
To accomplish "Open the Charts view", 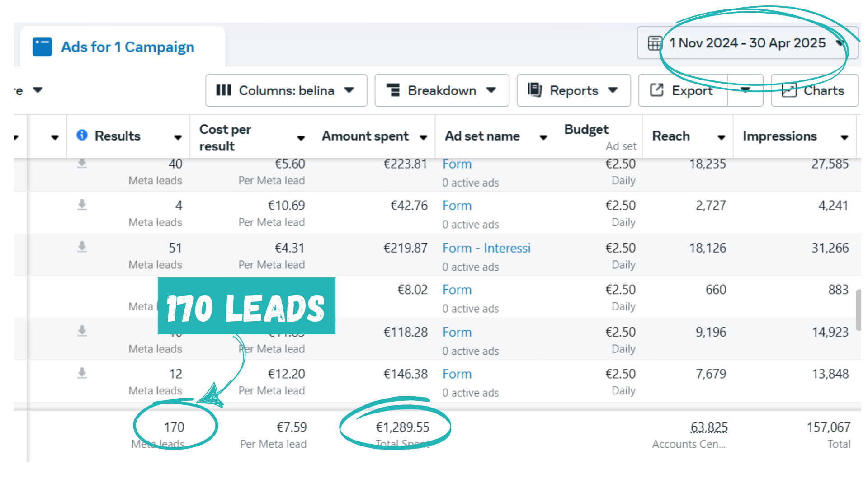I will (x=814, y=91).
